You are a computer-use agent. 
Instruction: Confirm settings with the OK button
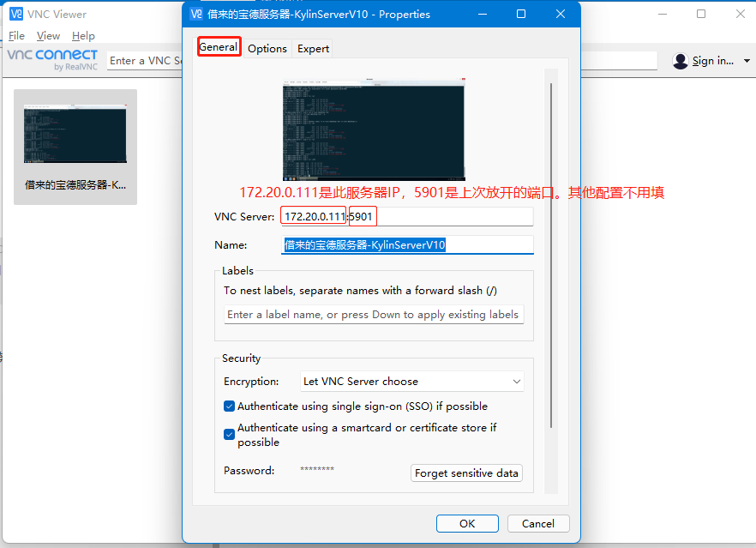tap(467, 523)
